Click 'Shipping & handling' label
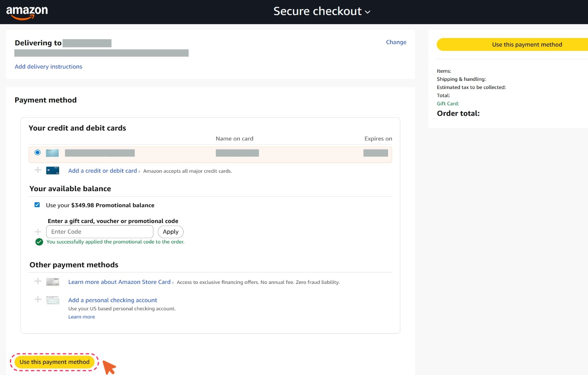Screen dimensions: 588x375 pyautogui.click(x=461, y=79)
